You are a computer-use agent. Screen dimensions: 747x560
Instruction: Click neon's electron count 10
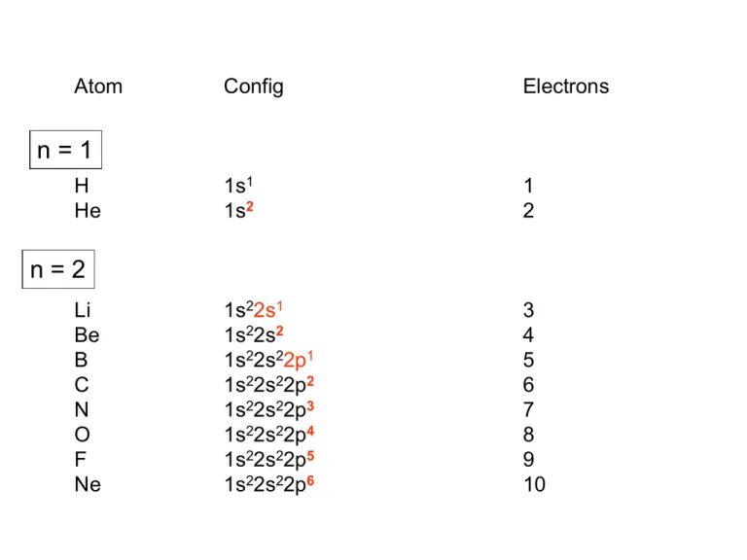tap(535, 484)
